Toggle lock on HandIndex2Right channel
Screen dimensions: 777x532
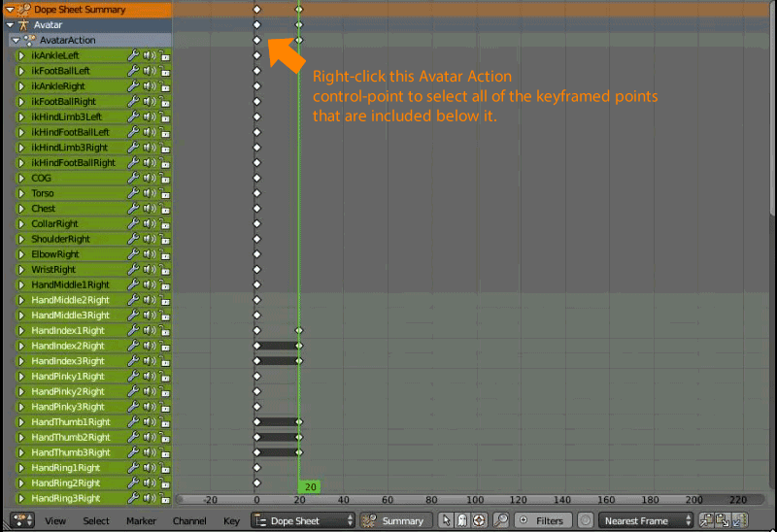(164, 346)
